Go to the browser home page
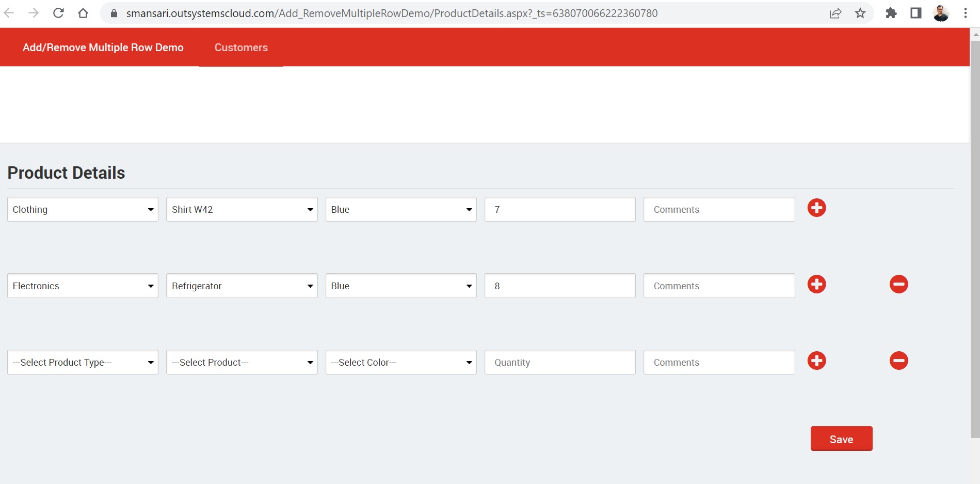This screenshot has width=980, height=484. [83, 13]
